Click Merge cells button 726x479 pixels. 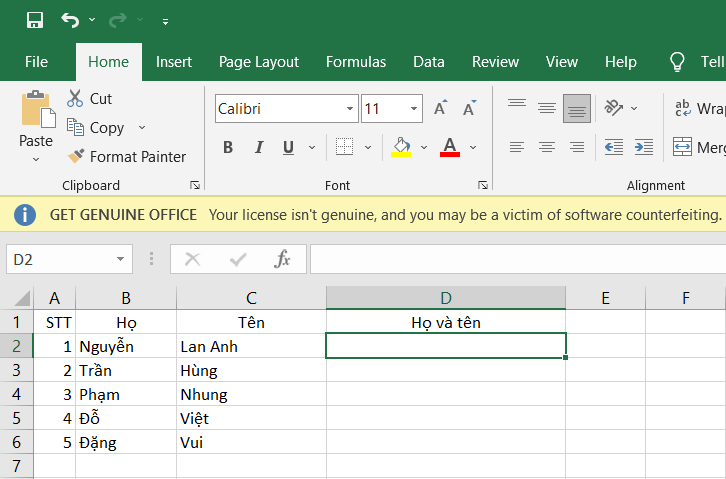pyautogui.click(x=699, y=147)
